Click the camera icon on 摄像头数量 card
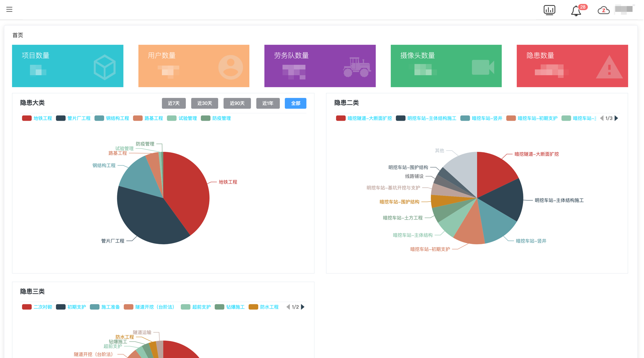The height and width of the screenshot is (358, 644). tap(483, 67)
